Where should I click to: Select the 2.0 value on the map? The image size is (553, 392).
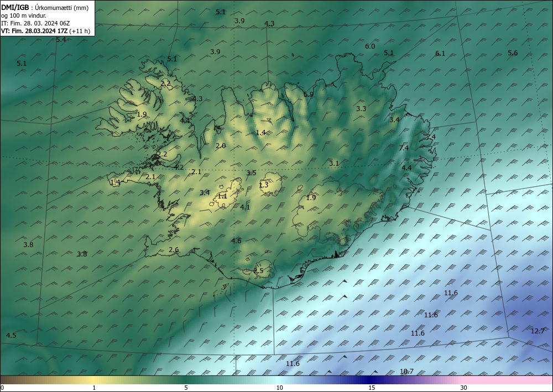[x=221, y=145]
